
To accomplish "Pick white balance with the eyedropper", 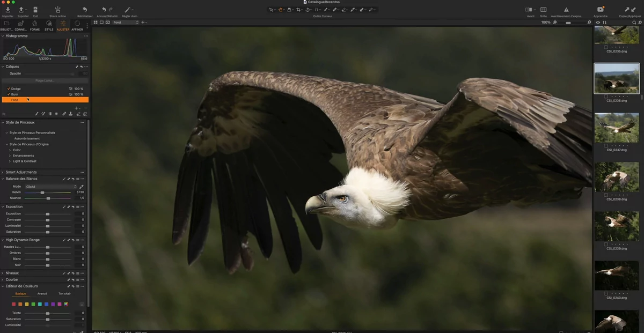I will click(82, 187).
